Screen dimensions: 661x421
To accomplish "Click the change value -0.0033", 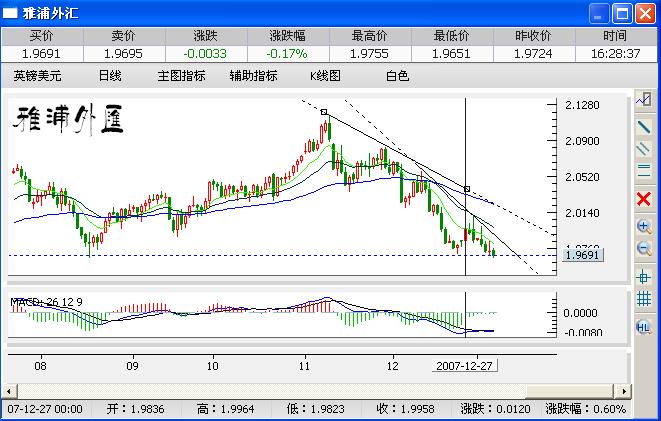I will pos(205,54).
